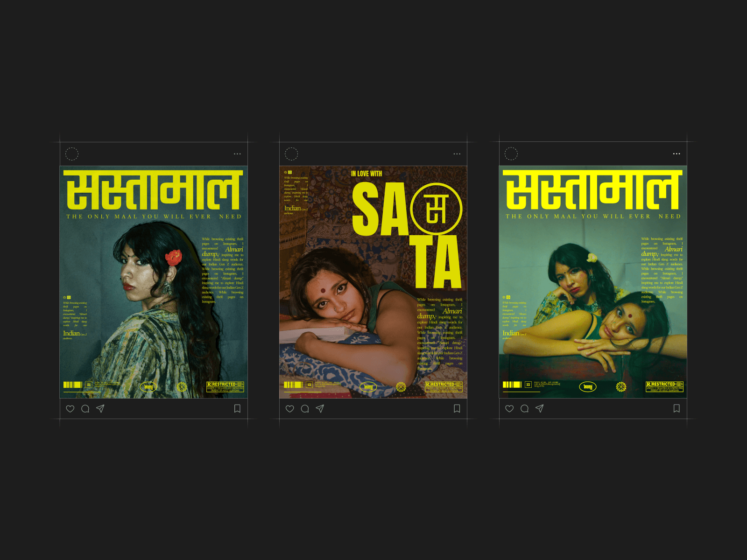Bookmark the first poster post
This screenshot has height=560, width=747.
[237, 409]
